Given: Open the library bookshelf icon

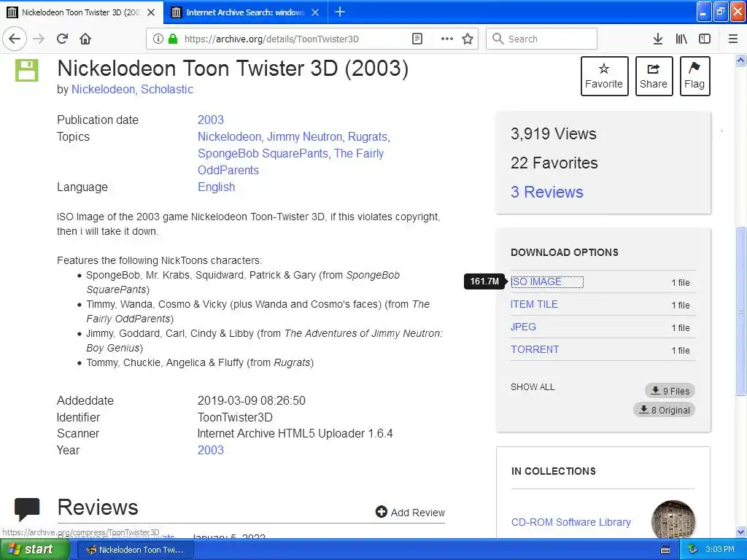Looking at the screenshot, I should 681,39.
